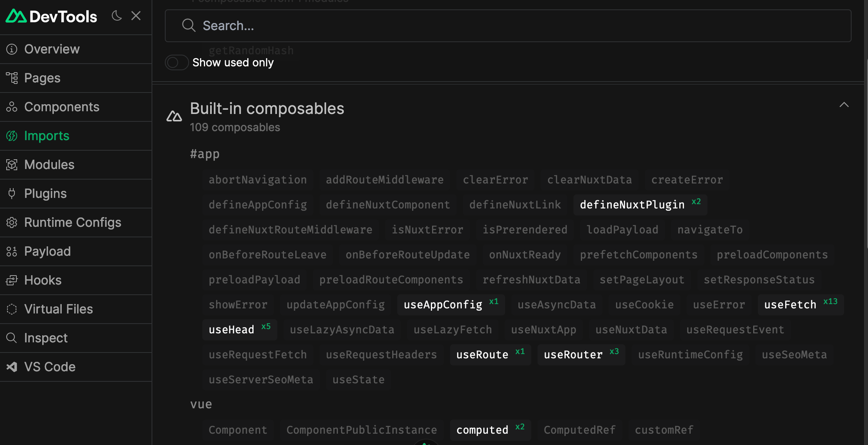Collapse the Built-in composables section
The width and height of the screenshot is (868, 445).
pos(844,105)
